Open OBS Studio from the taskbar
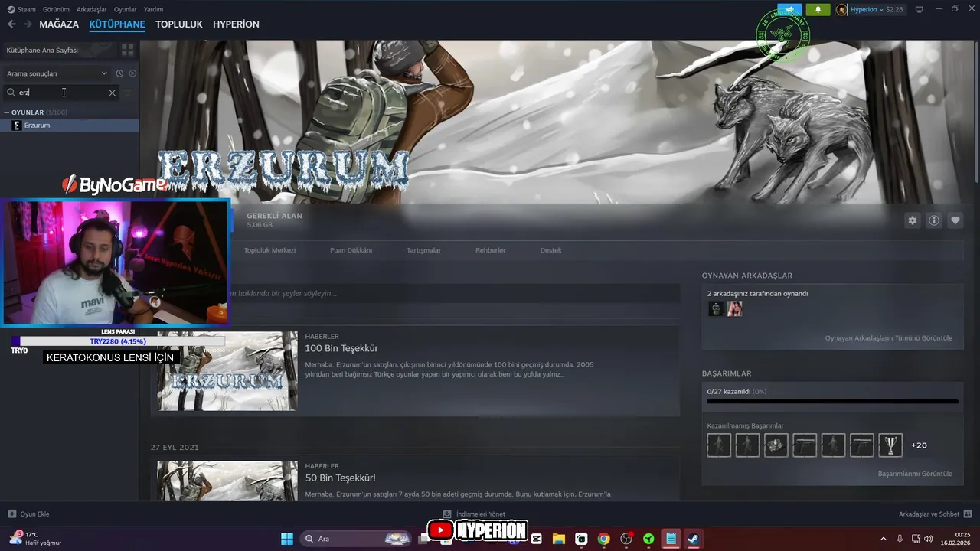 point(626,539)
